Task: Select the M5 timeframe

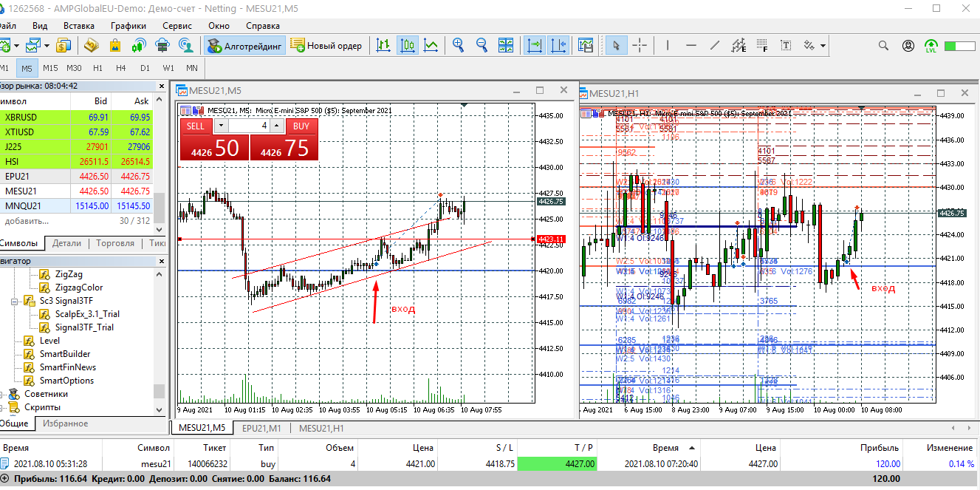Action: pos(27,68)
